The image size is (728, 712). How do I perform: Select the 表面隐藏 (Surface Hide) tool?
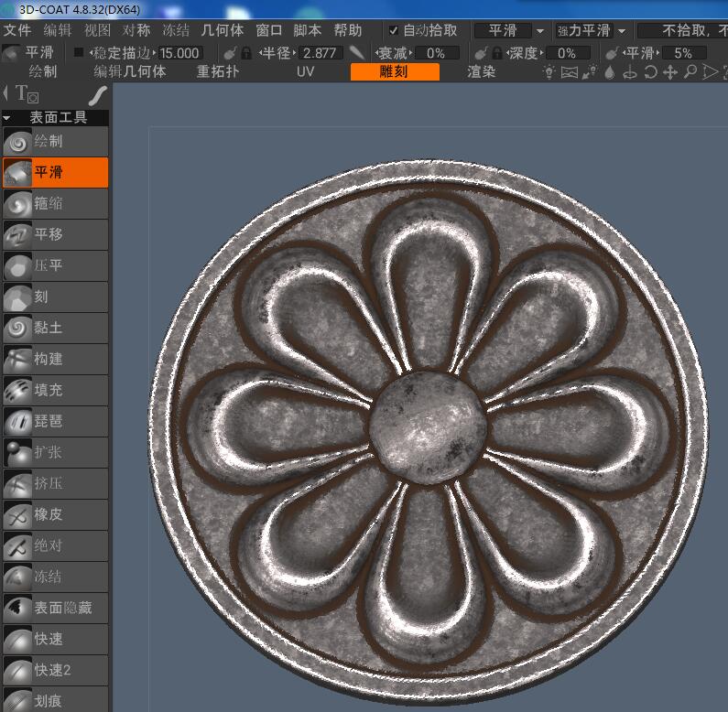(x=55, y=608)
